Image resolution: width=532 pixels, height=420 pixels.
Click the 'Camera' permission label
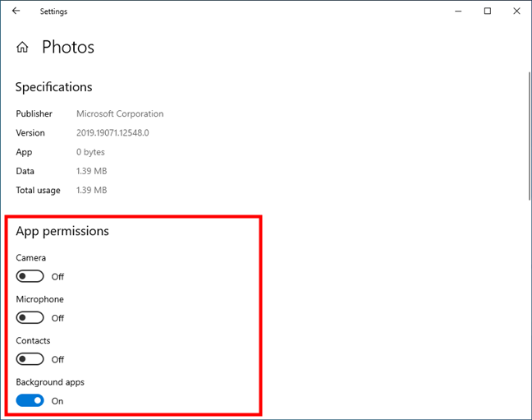(x=31, y=257)
